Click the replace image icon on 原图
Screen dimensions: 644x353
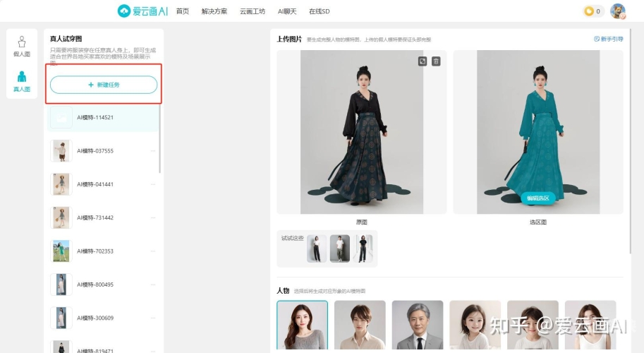[x=423, y=61]
